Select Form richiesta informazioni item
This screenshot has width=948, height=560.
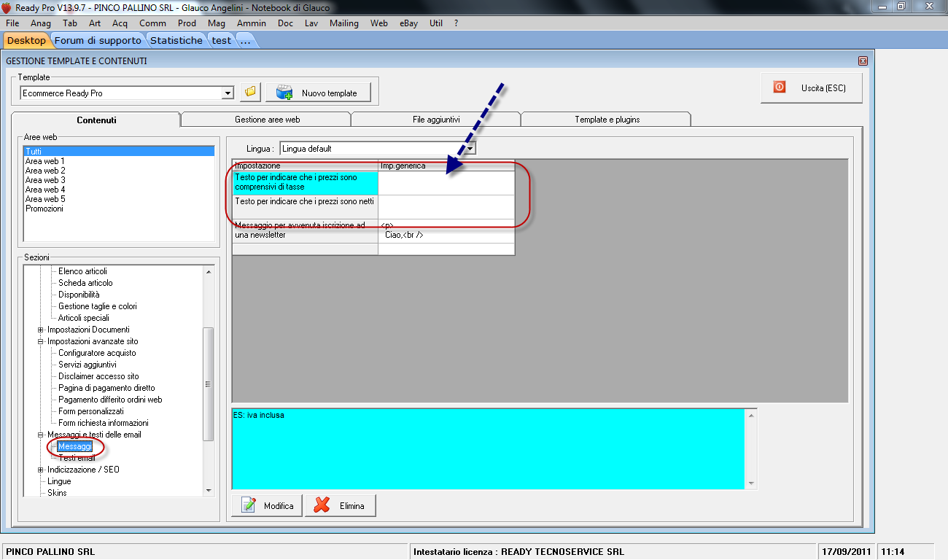[x=104, y=423]
